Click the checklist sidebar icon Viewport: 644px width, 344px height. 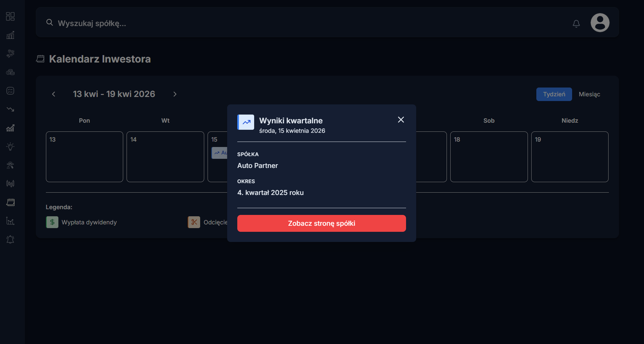(x=10, y=91)
